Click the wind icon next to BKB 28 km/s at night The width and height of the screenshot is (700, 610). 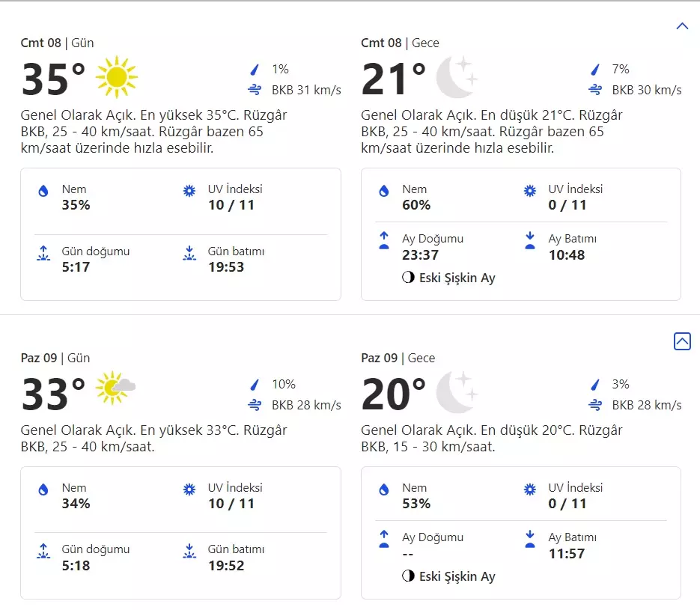596,405
